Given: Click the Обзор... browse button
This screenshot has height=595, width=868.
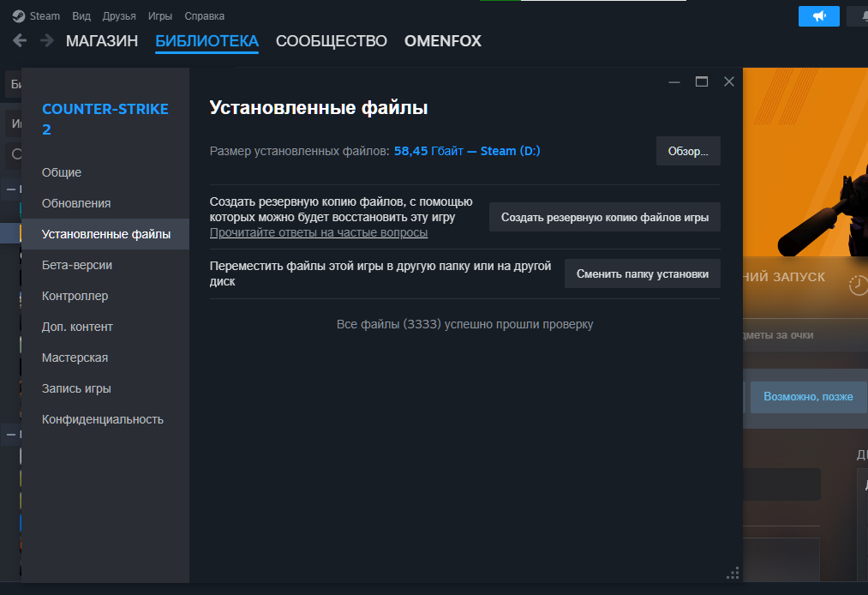Looking at the screenshot, I should (x=688, y=151).
